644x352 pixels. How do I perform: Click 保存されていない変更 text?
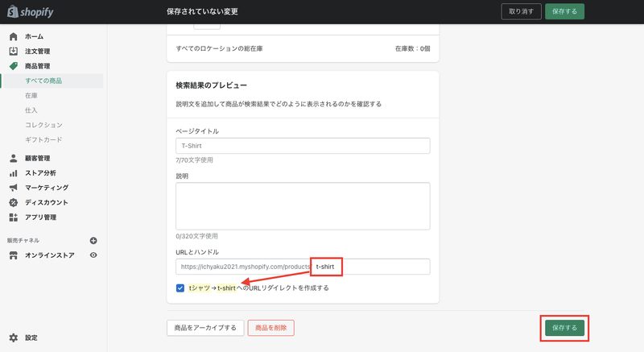202,11
